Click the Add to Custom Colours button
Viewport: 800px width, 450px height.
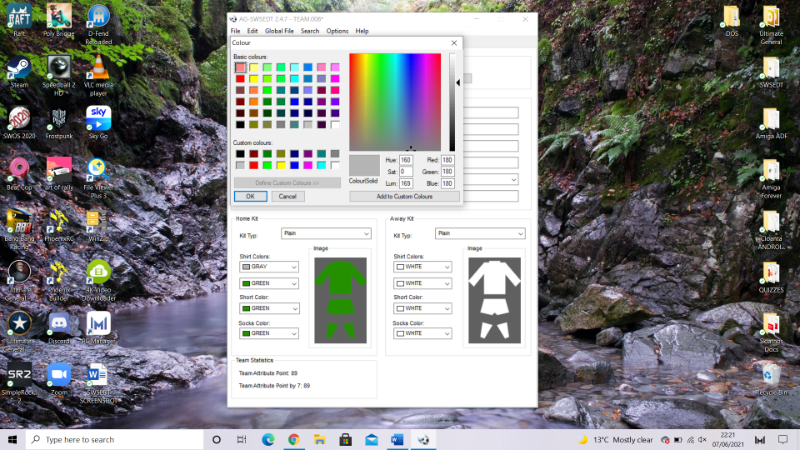[404, 196]
